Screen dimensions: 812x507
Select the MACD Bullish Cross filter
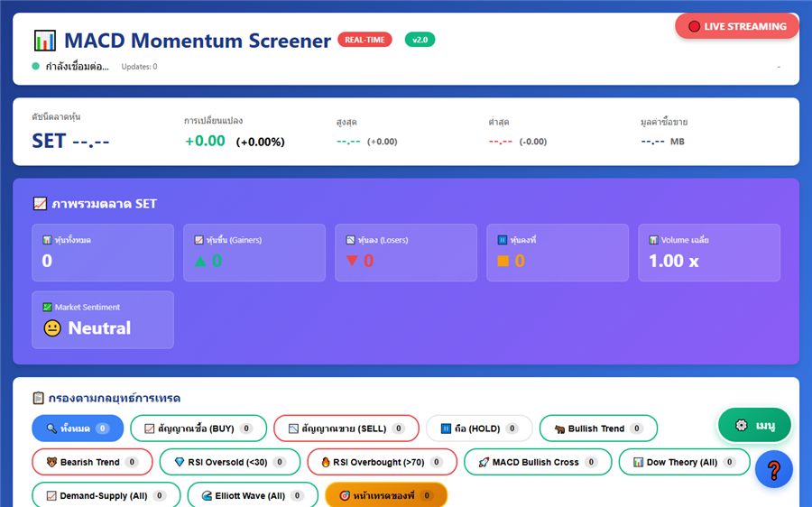[538, 462]
